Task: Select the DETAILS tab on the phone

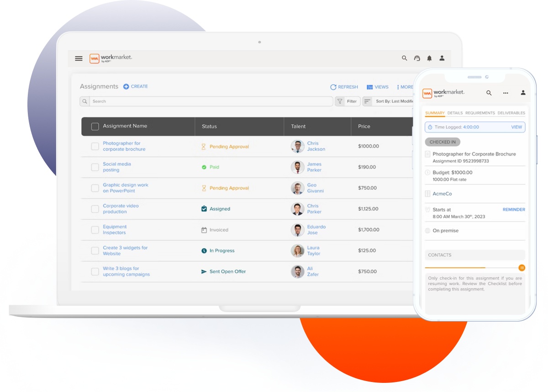Action: click(x=455, y=113)
